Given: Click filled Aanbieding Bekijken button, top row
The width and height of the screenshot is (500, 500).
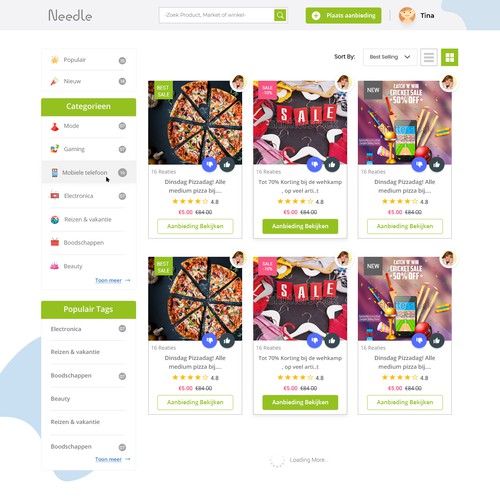Looking at the screenshot, I should click(x=300, y=226).
